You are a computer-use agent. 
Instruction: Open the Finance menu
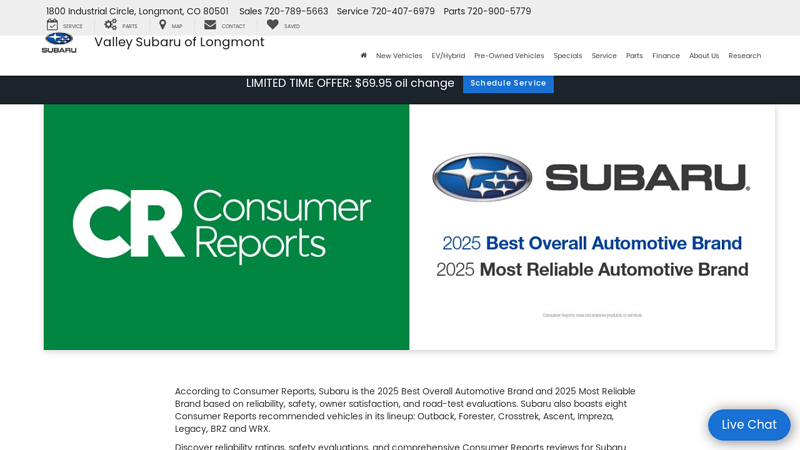(x=666, y=56)
